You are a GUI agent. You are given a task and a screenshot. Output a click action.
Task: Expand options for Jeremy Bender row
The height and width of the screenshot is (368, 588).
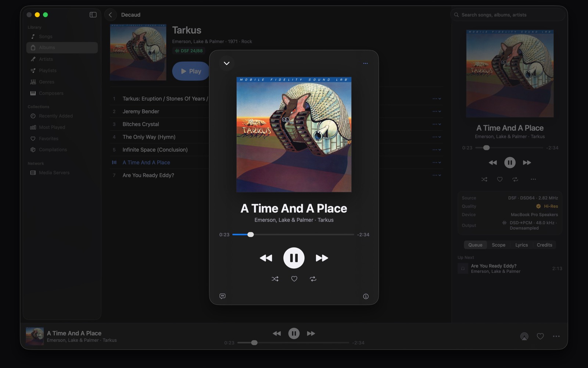click(437, 112)
